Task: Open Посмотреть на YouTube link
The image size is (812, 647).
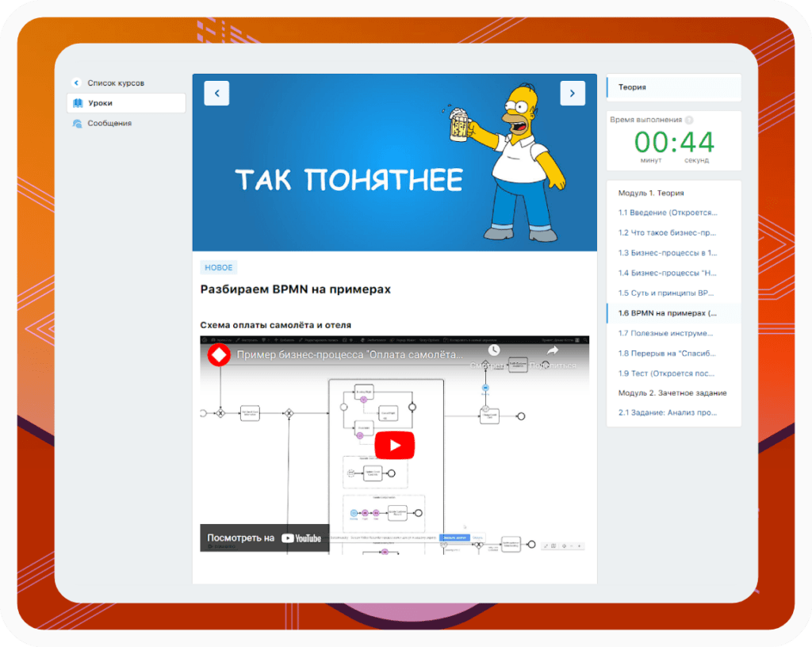Action: click(x=264, y=538)
